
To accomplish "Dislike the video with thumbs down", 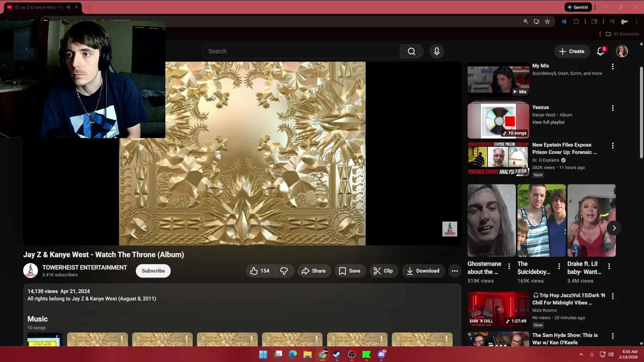I will click(x=284, y=271).
